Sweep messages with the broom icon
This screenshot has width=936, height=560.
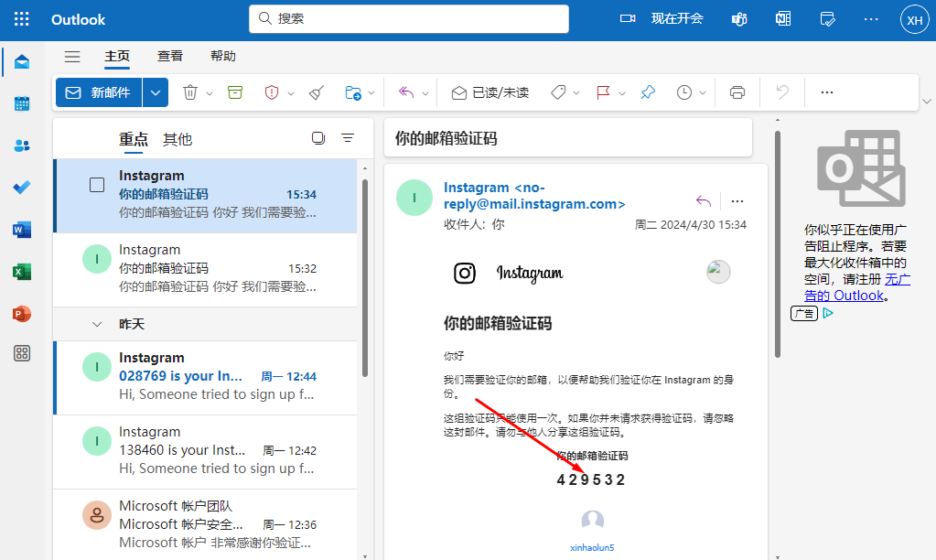(x=317, y=92)
